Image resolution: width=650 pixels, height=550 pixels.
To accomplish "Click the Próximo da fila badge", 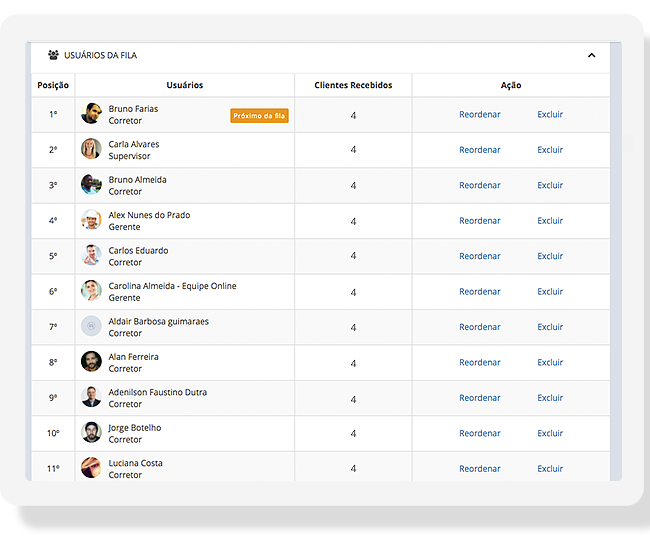I will click(x=259, y=116).
